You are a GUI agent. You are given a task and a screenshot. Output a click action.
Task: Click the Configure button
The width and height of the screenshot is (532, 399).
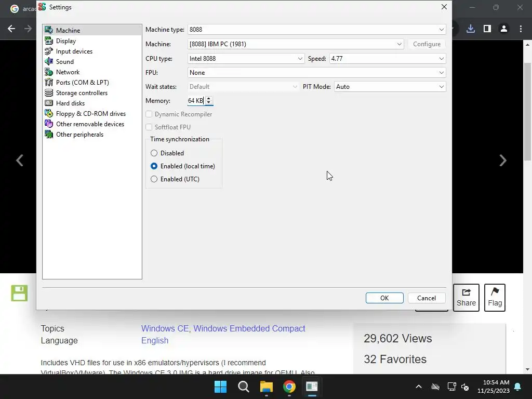427,44
